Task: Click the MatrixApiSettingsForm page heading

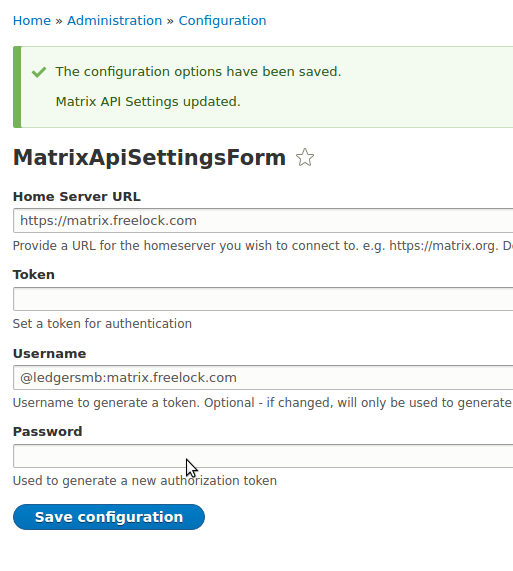Action: 149,158
